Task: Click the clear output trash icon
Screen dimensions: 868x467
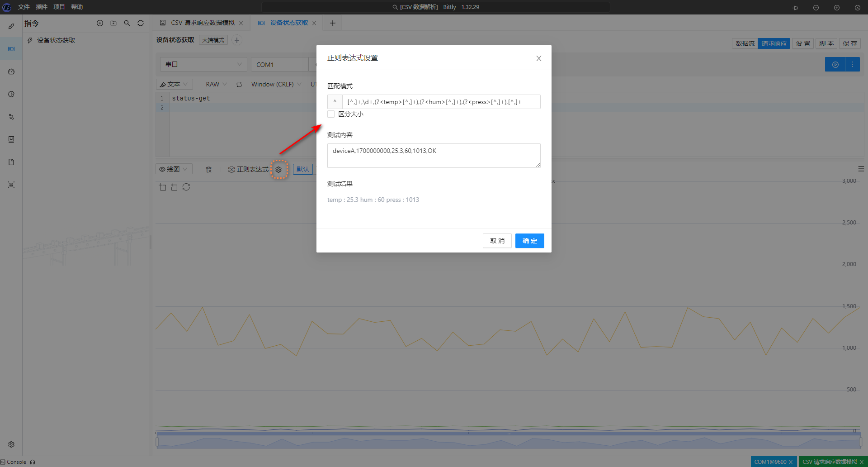Action: coord(208,169)
